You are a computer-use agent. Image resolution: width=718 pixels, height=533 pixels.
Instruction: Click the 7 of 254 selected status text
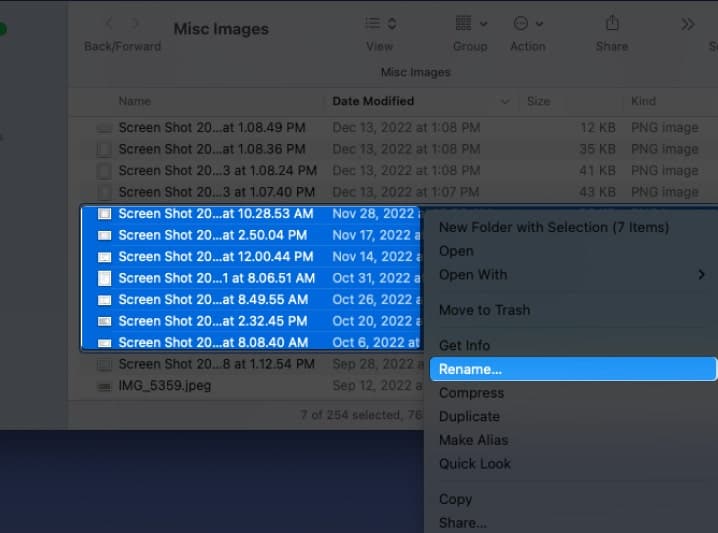pyautogui.click(x=362, y=415)
